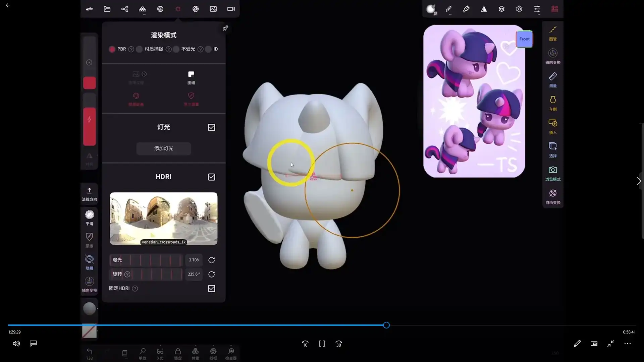Open the layers stack icon

pyautogui.click(x=501, y=9)
